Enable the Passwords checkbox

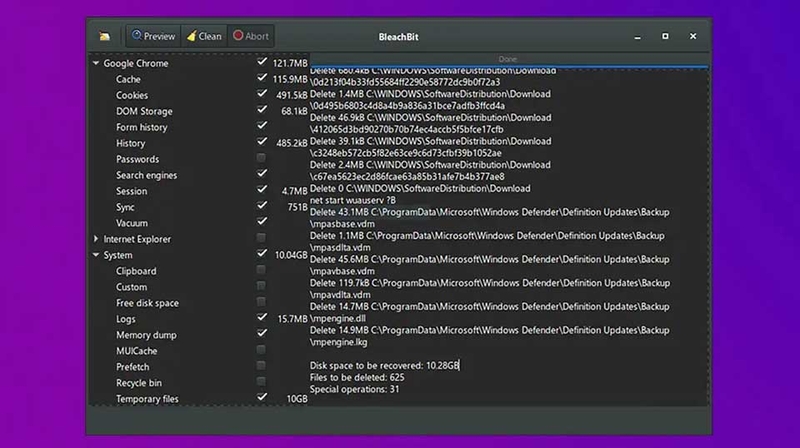tap(261, 158)
